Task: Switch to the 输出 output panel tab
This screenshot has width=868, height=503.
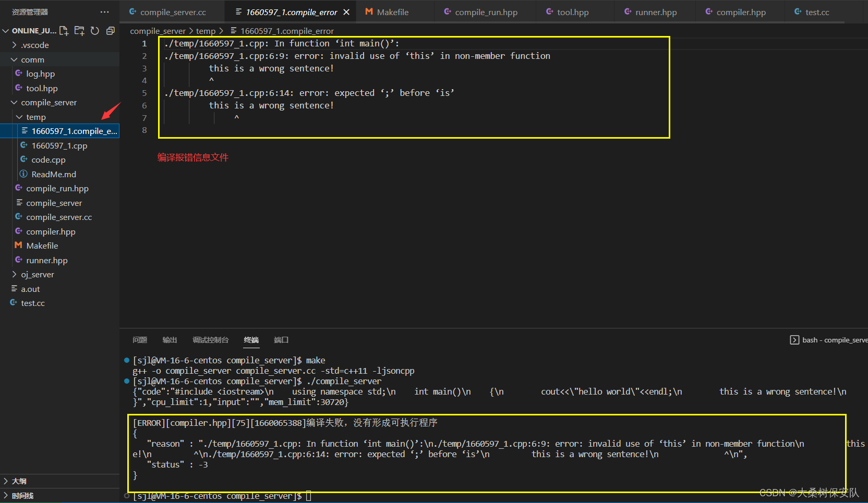Action: coord(170,340)
